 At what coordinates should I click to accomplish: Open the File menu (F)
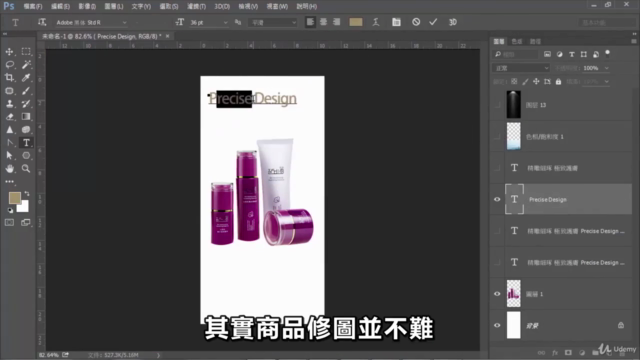33,7
